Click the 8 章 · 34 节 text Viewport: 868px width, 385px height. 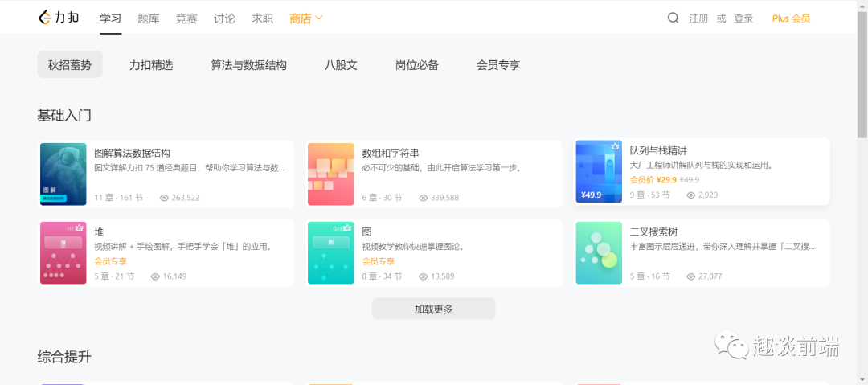pos(382,276)
